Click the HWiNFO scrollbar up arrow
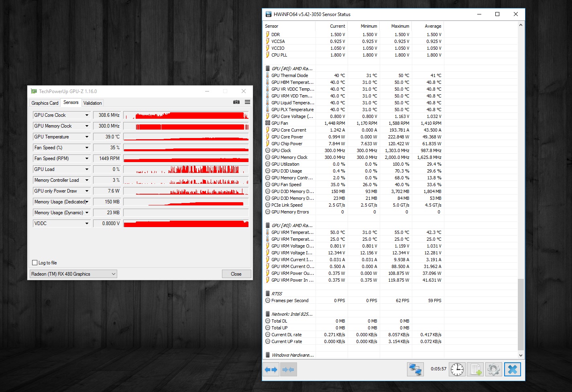The height and width of the screenshot is (392, 572). coord(521,25)
